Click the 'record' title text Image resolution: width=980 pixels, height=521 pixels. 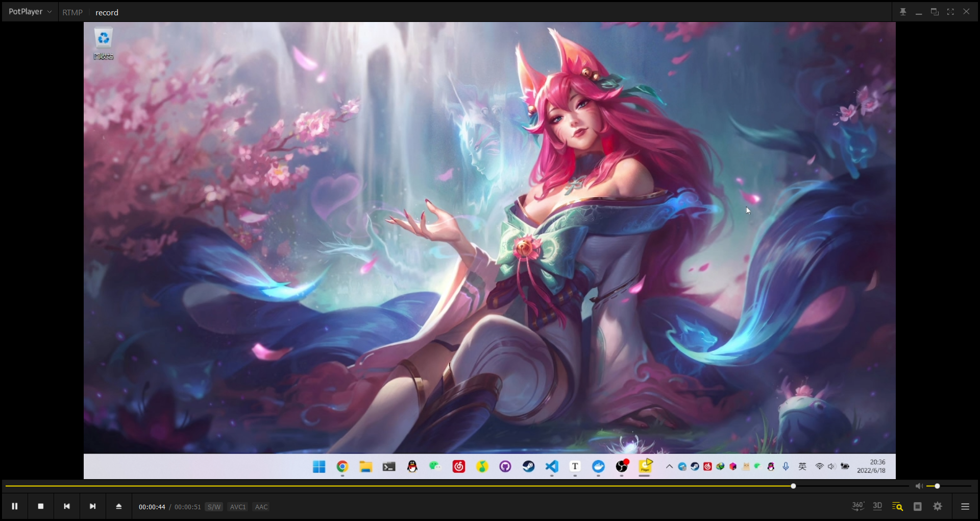point(107,12)
